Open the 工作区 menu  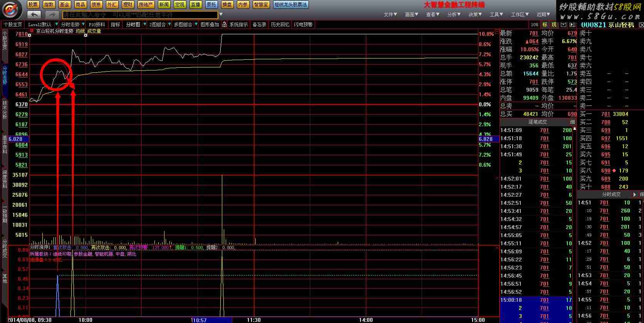520,14
